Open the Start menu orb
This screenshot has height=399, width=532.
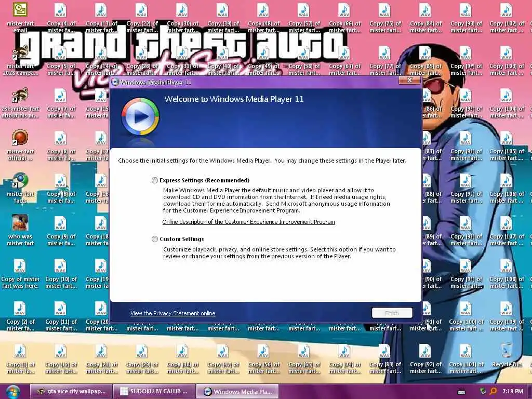(13, 392)
